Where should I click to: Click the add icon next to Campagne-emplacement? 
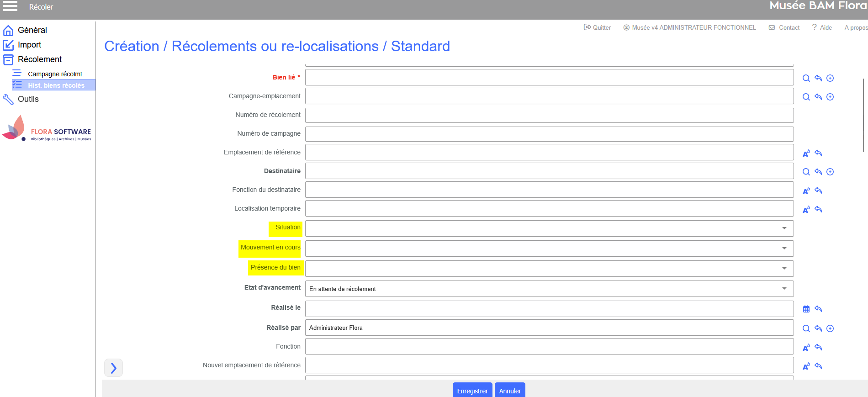click(x=830, y=97)
